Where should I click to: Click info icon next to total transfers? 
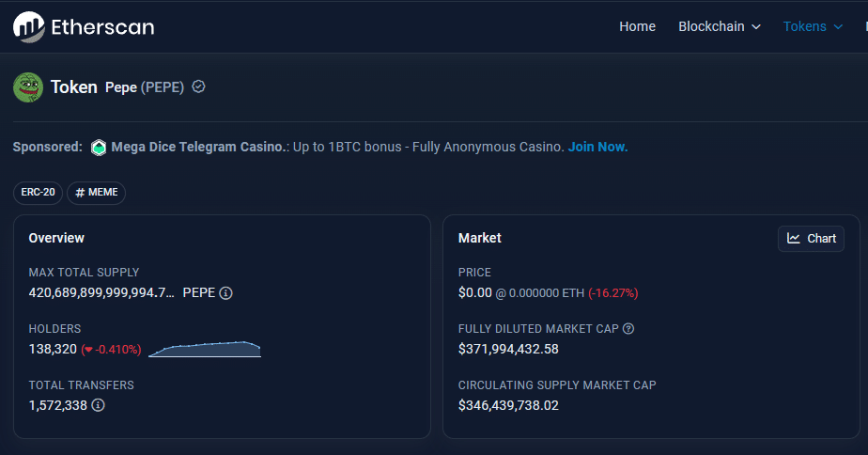coord(98,405)
